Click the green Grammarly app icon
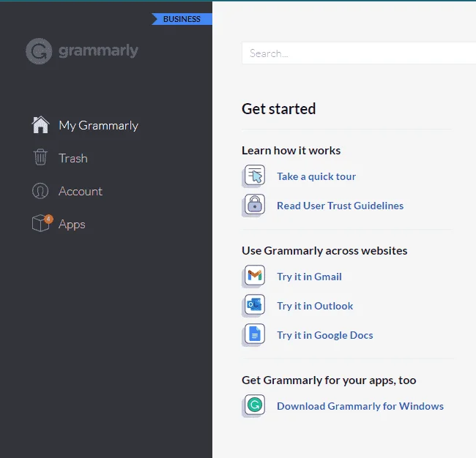Image resolution: width=476 pixels, height=458 pixels. [255, 405]
